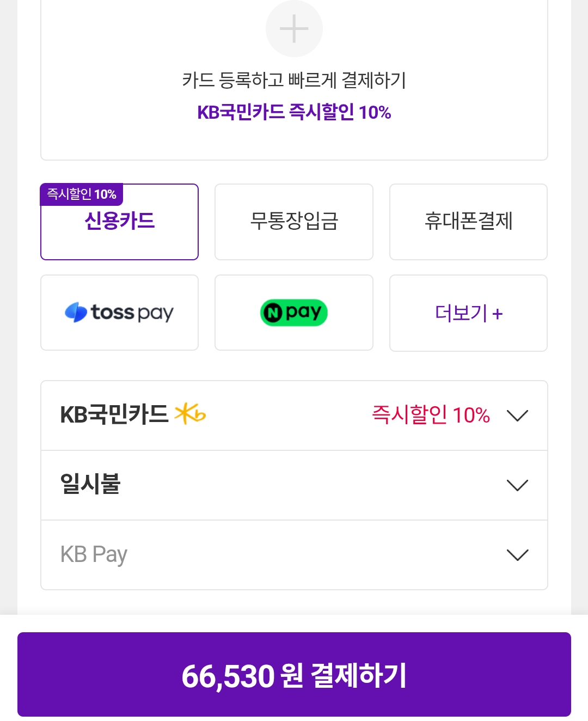The height and width of the screenshot is (721, 588).
Task: Expand the KB국민카드 row chevron
Action: click(517, 416)
